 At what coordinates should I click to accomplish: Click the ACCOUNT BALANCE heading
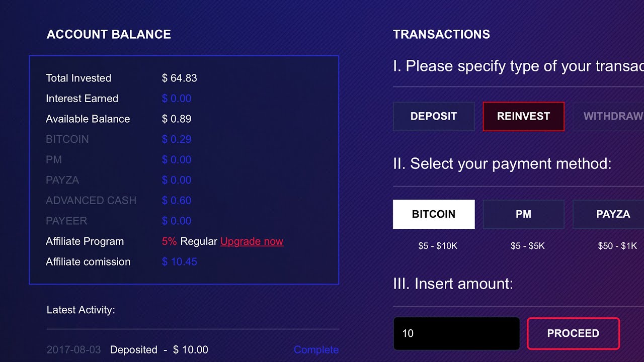[x=109, y=34]
